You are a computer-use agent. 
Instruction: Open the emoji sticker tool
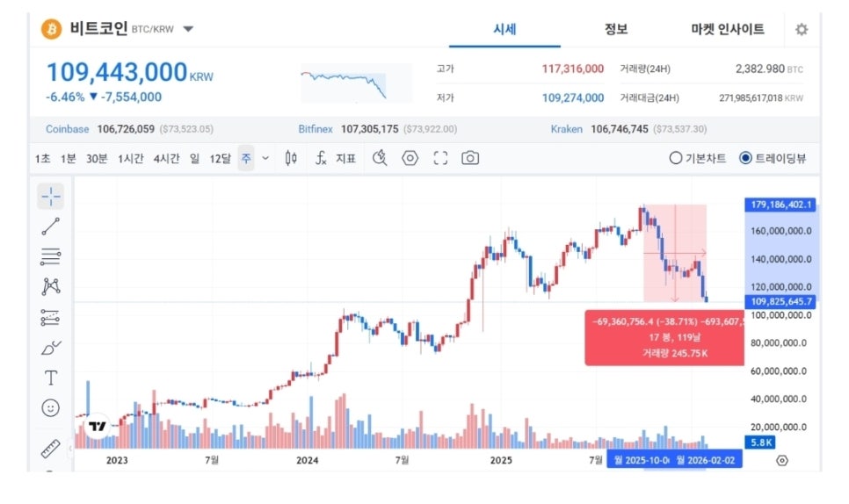pos(50,407)
